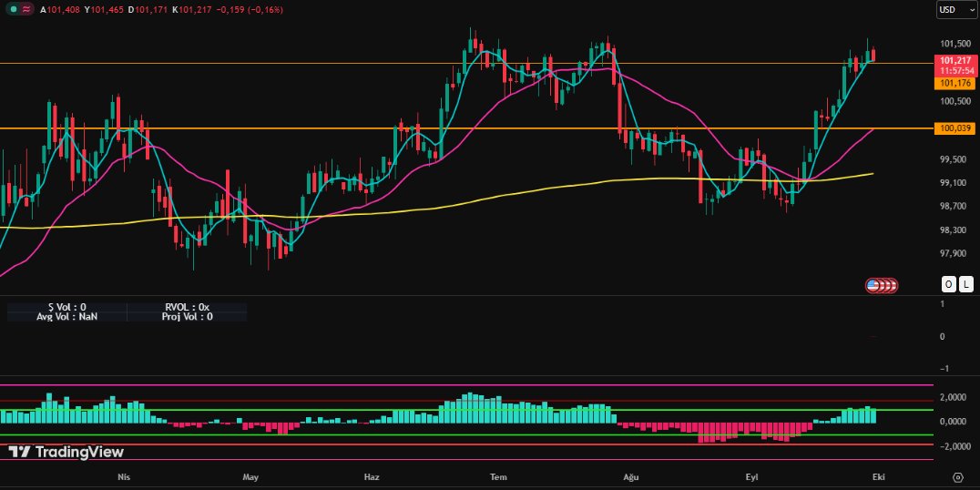Click the 'Avg Vol : NaN' table cell

click(x=66, y=316)
